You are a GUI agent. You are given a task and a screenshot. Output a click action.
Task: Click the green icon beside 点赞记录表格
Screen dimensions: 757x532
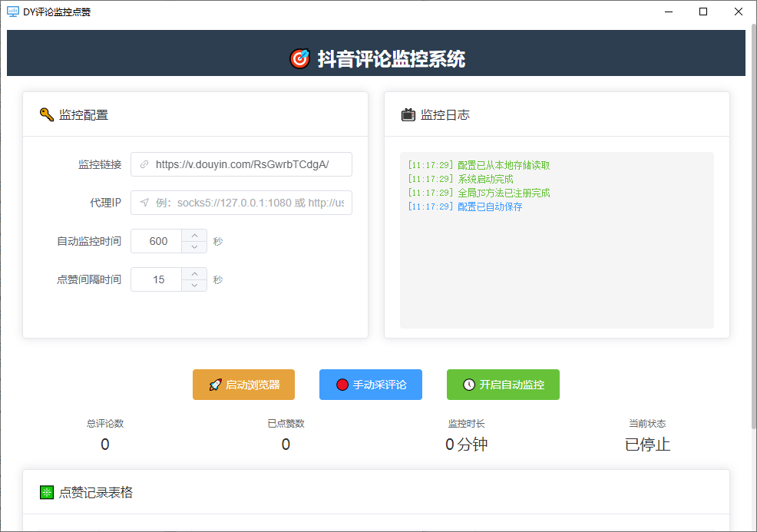[46, 492]
